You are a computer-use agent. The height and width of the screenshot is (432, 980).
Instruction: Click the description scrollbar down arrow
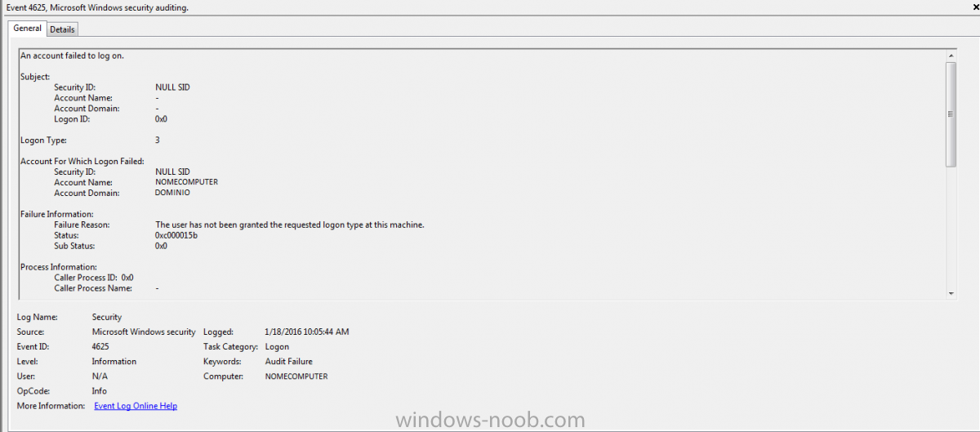tap(951, 292)
